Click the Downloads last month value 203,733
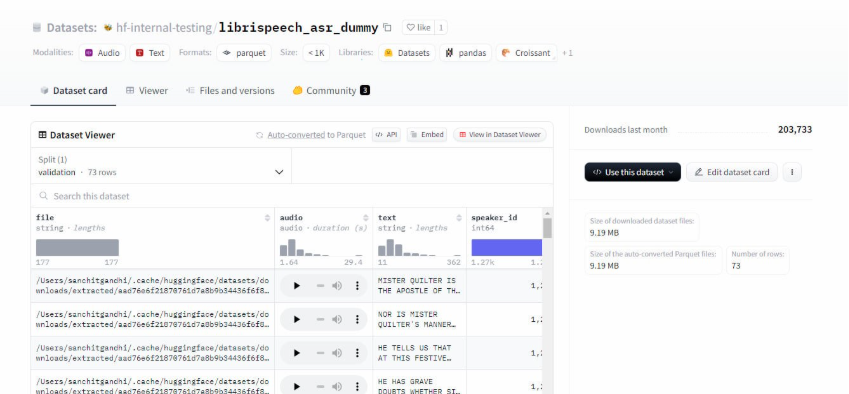 click(795, 130)
